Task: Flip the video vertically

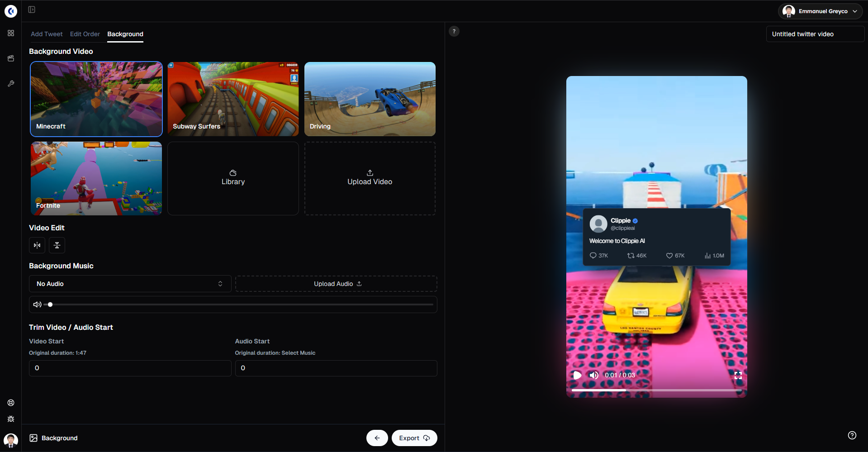Action: [57, 245]
